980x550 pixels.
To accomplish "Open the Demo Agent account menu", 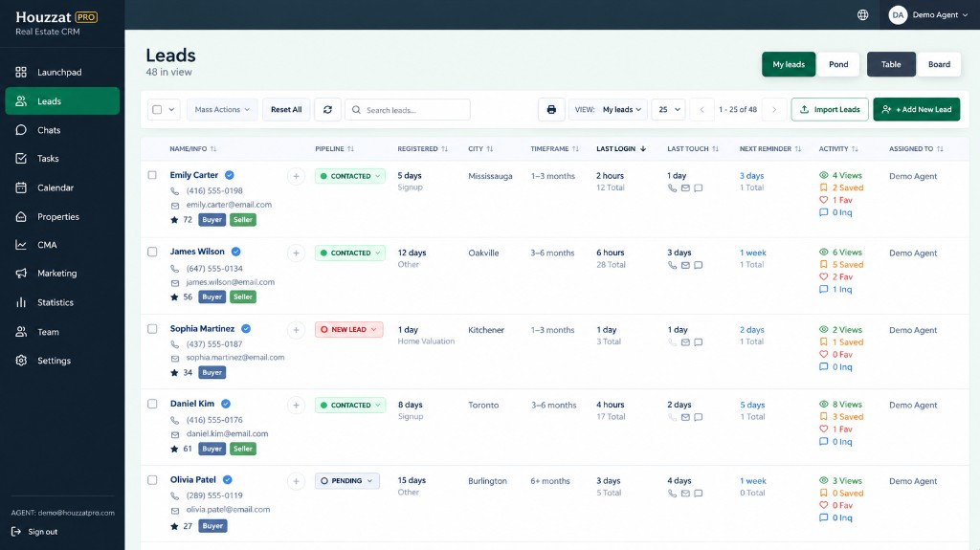I will tap(928, 15).
